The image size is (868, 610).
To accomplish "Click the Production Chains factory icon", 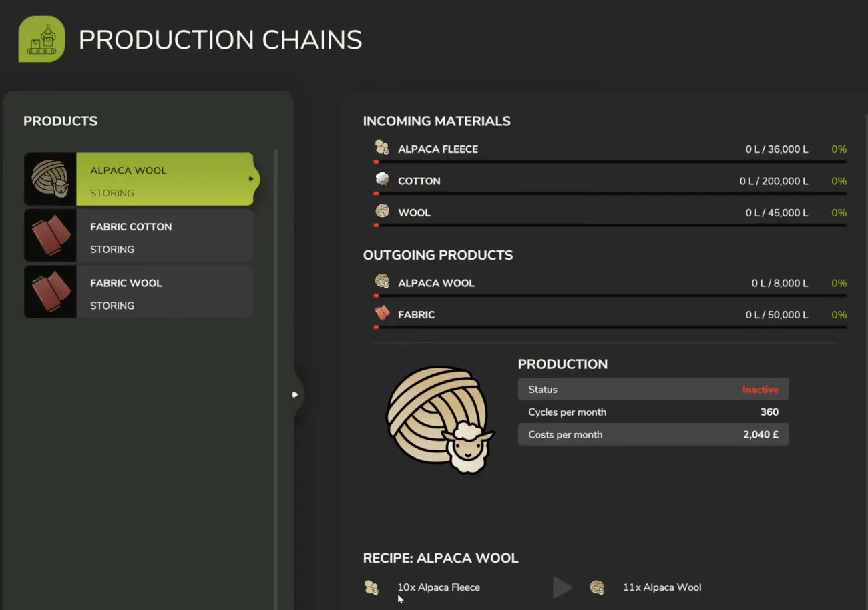I will coord(41,39).
